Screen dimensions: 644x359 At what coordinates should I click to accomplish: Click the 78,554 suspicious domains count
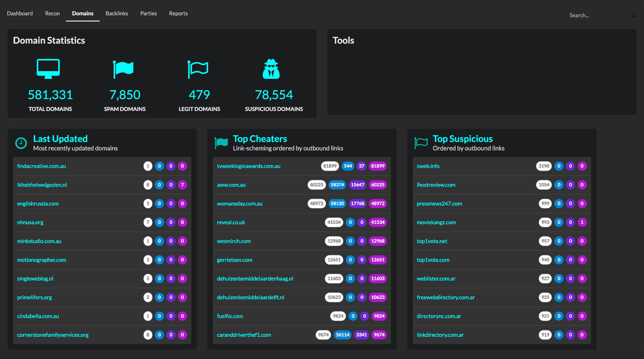274,95
